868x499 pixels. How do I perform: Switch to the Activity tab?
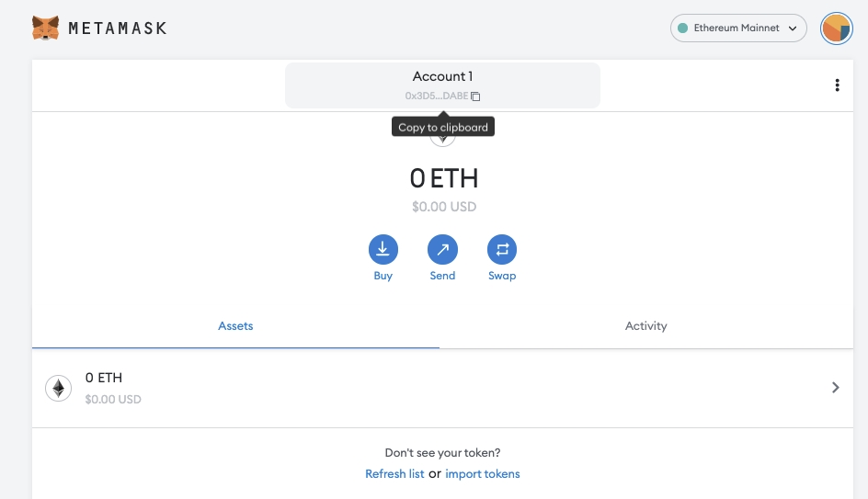[x=646, y=326]
